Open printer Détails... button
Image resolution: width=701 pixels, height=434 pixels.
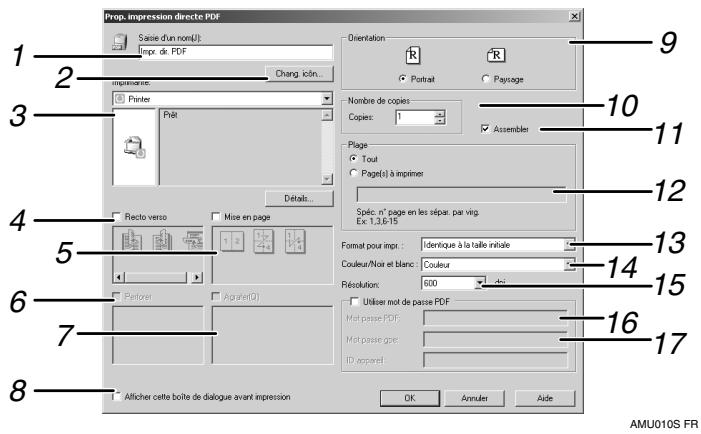299,198
